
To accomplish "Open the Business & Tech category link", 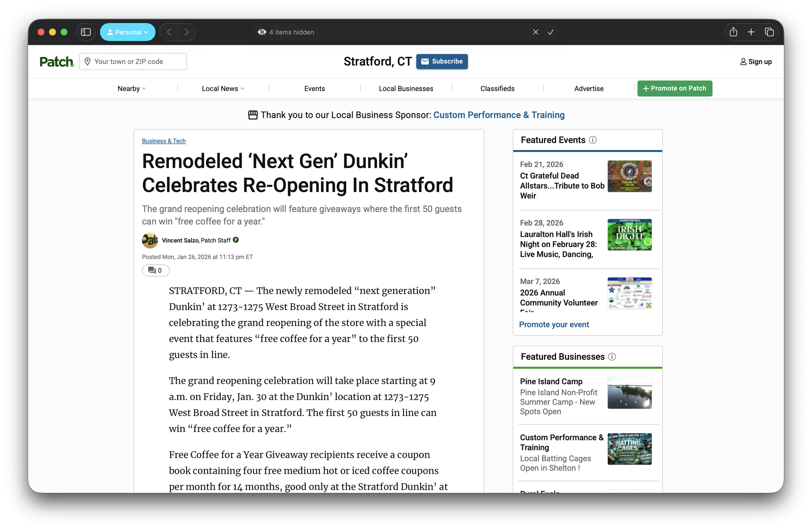I will tap(164, 141).
